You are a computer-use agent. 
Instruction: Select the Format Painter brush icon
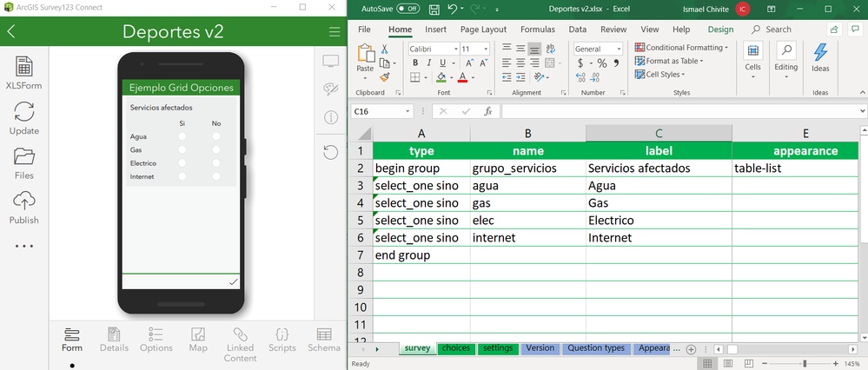(x=385, y=77)
